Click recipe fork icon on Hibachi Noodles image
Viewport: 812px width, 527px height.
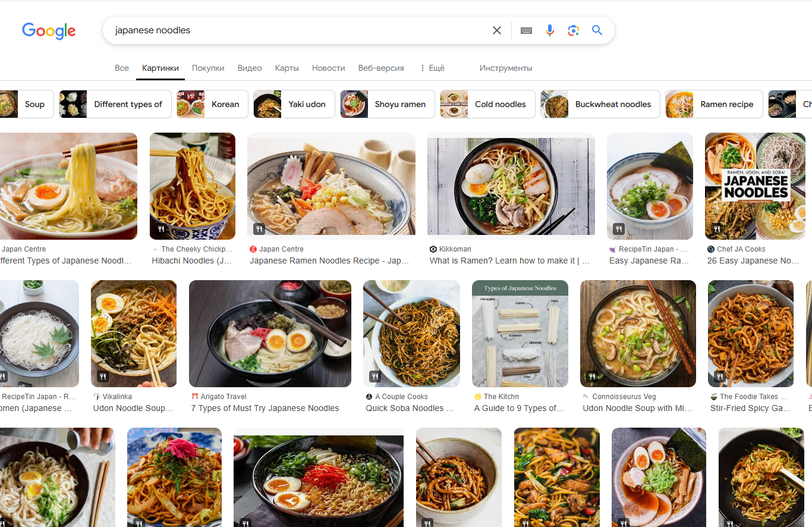click(160, 229)
